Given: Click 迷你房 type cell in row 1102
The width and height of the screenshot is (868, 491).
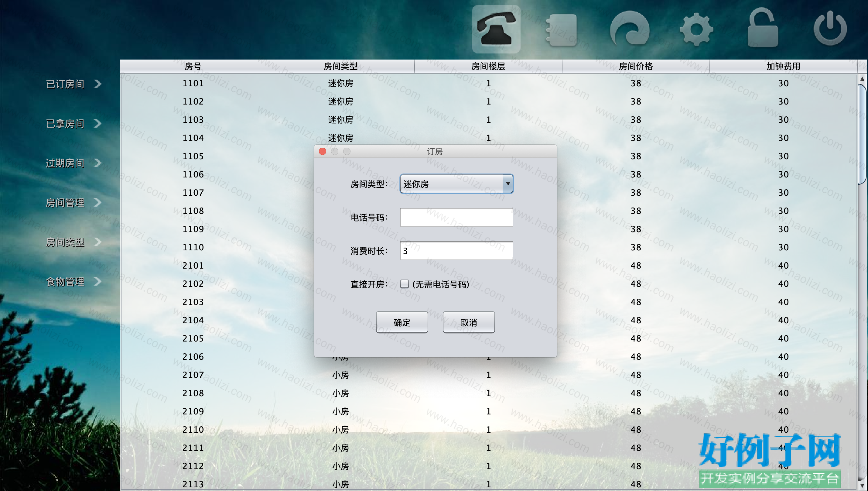Looking at the screenshot, I should [340, 101].
